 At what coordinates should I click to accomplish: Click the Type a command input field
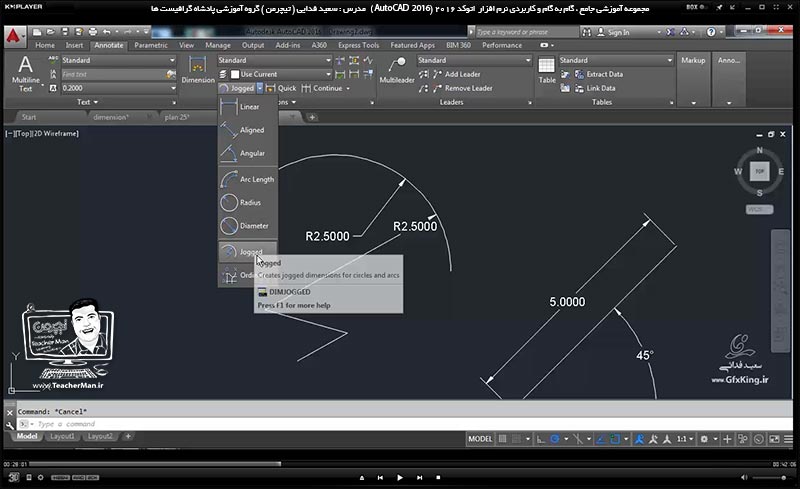pyautogui.click(x=406, y=424)
